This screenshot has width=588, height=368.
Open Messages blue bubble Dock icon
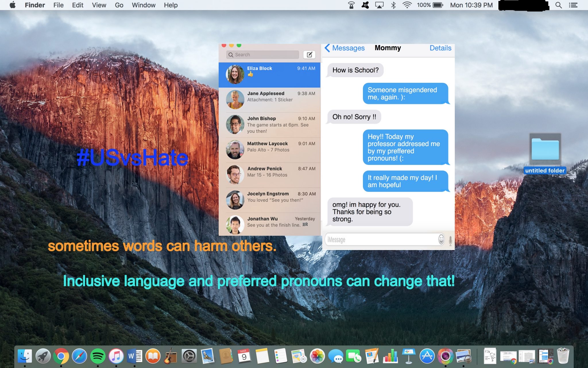click(x=336, y=356)
